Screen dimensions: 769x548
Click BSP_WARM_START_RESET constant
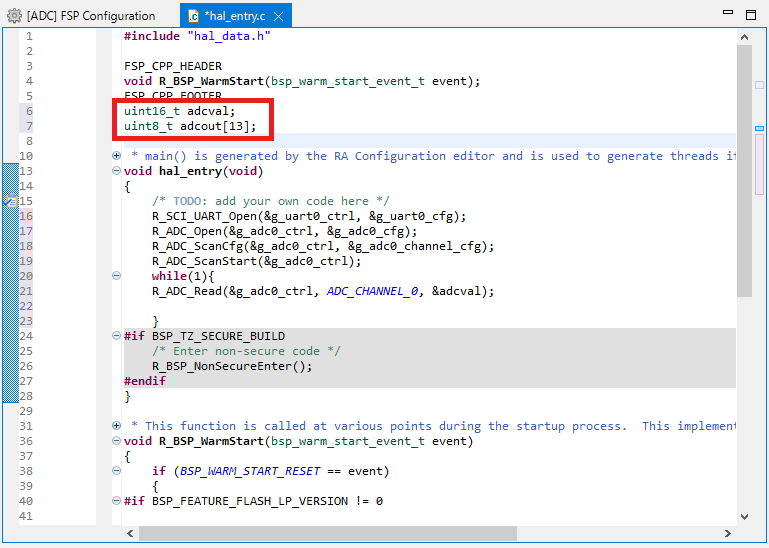click(250, 471)
